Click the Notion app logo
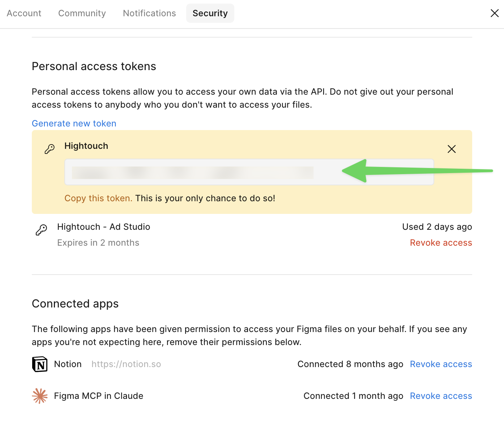 click(x=40, y=364)
